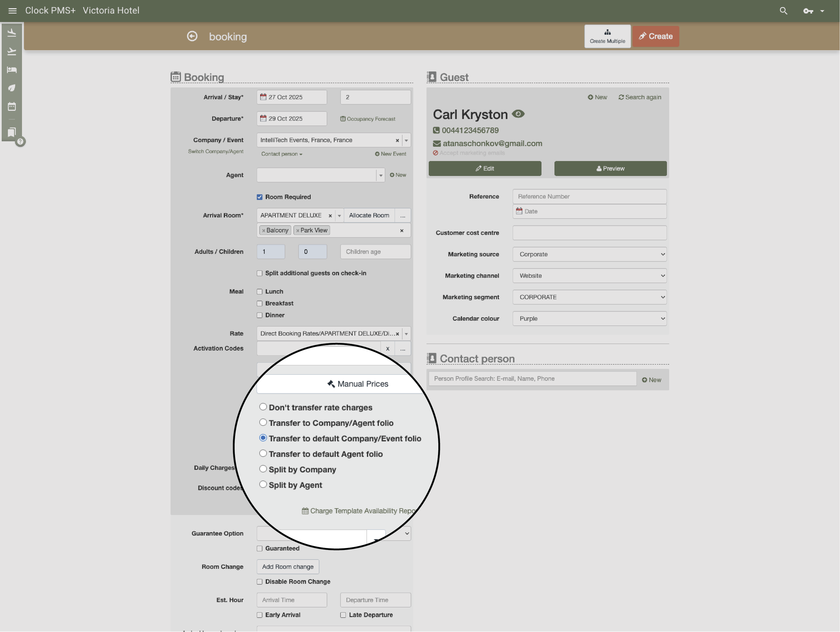
Task: Click the back arrow next to booking
Action: [192, 36]
